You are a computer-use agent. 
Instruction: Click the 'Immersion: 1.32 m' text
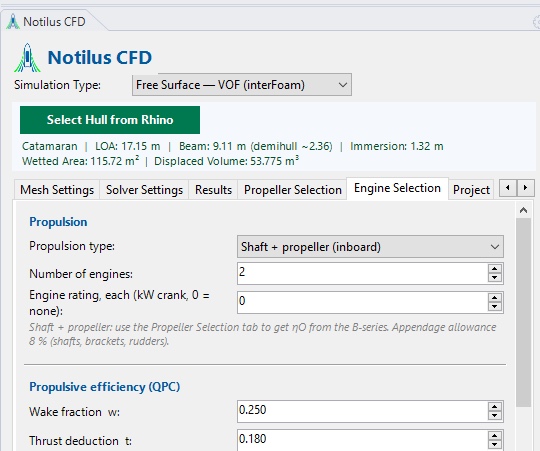click(397, 146)
